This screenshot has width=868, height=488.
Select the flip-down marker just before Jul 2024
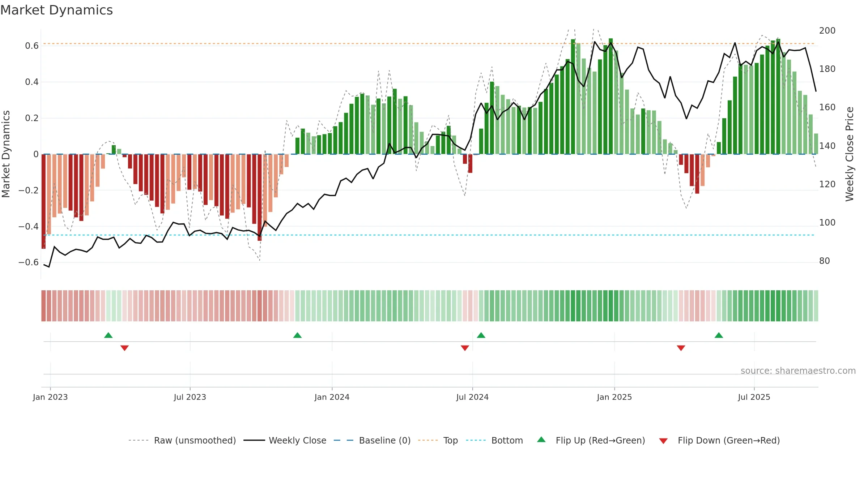click(x=465, y=348)
